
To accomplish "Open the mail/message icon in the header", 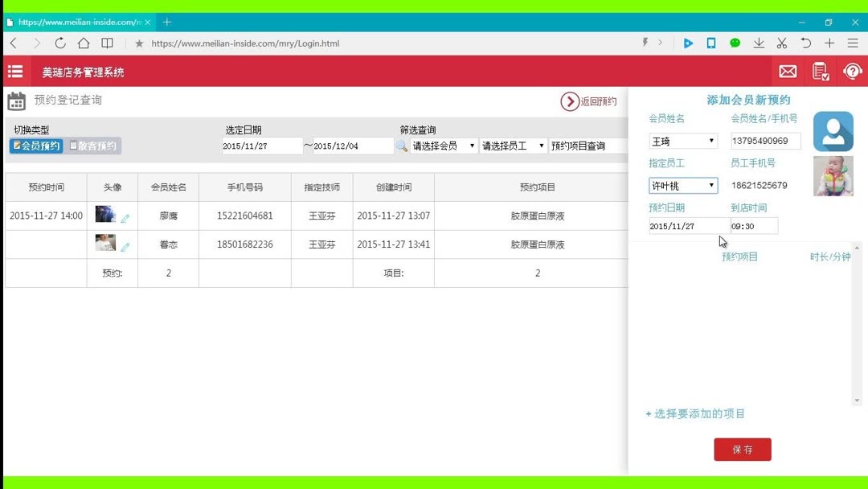I will 787,72.
